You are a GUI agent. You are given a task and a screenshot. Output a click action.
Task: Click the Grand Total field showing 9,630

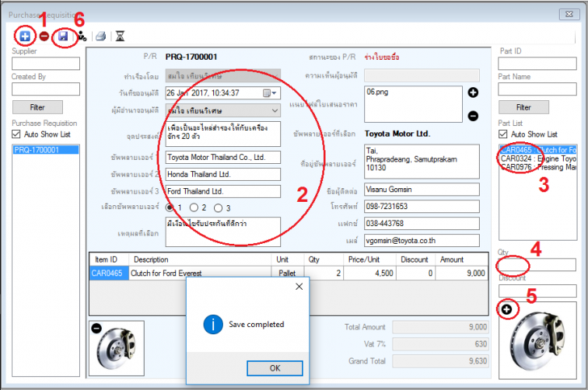tap(441, 361)
